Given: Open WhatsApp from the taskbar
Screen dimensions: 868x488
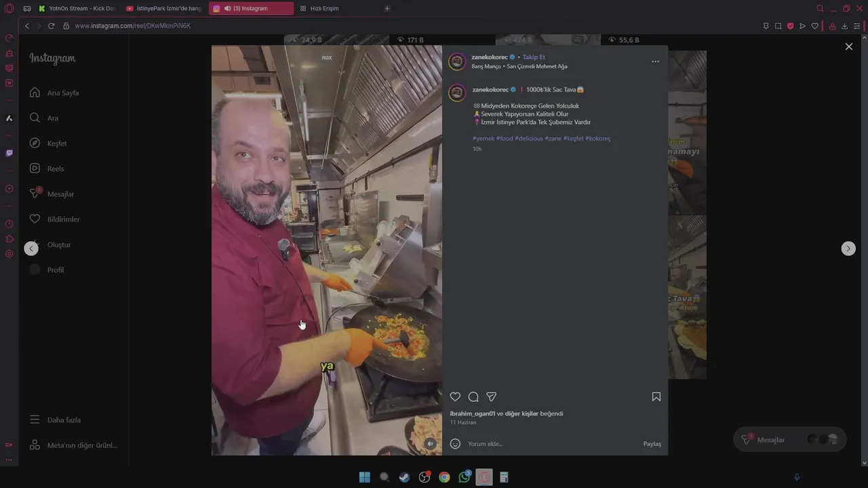Looking at the screenshot, I should [465, 477].
